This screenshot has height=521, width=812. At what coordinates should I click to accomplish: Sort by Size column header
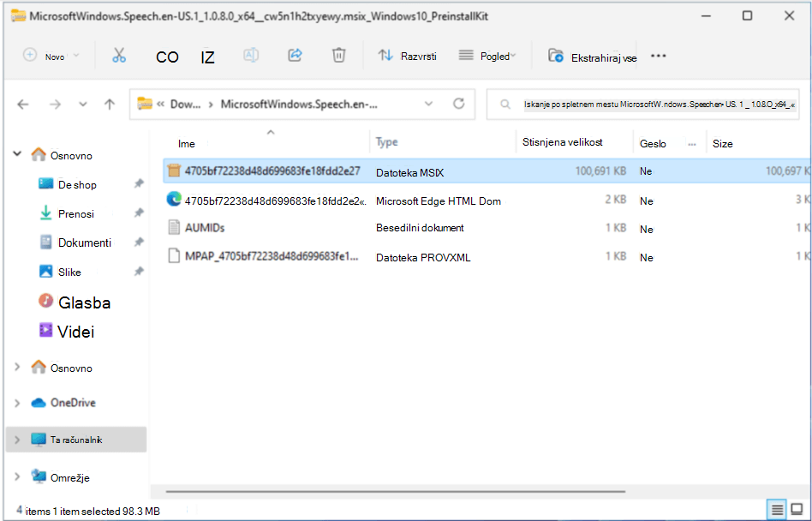tap(722, 144)
